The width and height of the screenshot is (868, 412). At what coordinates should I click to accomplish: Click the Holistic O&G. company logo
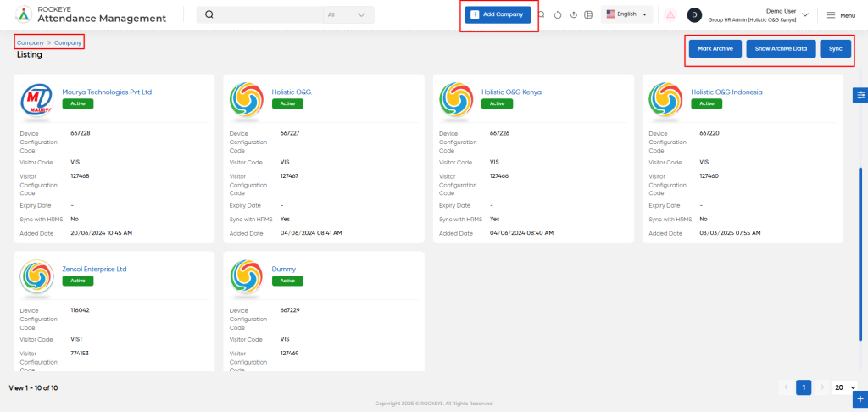pyautogui.click(x=247, y=99)
